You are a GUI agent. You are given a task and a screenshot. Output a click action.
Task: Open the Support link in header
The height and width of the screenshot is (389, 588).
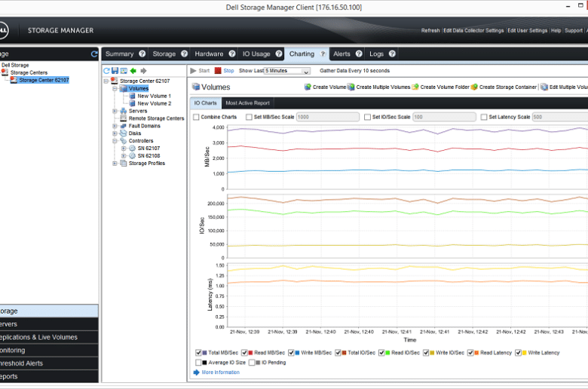click(574, 31)
